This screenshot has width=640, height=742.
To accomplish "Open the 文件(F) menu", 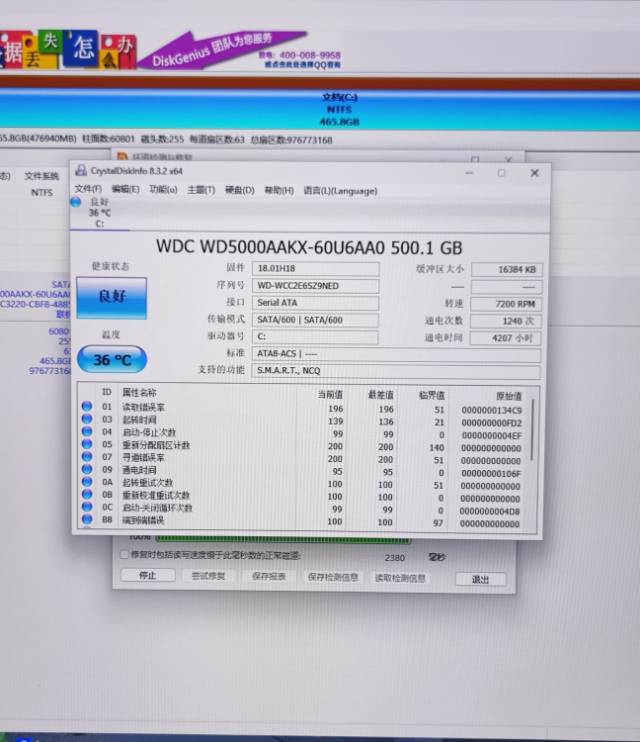I will coord(88,190).
